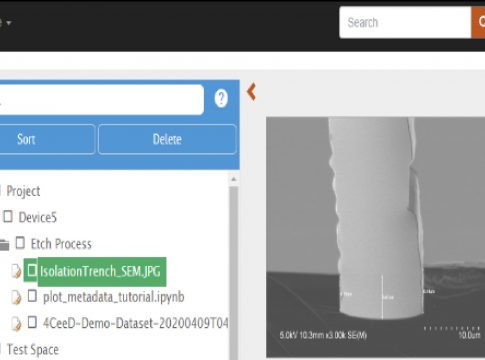Toggle the Etch Process checkbox
This screenshot has width=485, height=360.
[x=20, y=243]
